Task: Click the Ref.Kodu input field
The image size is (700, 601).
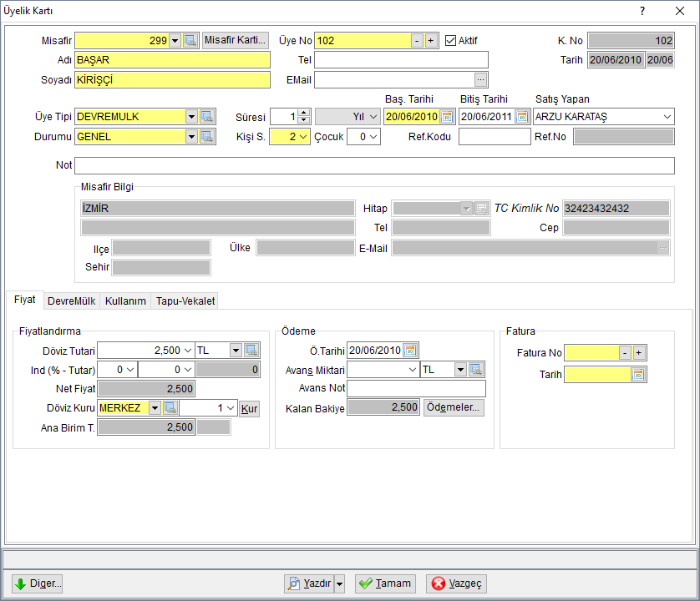Action: click(x=495, y=137)
